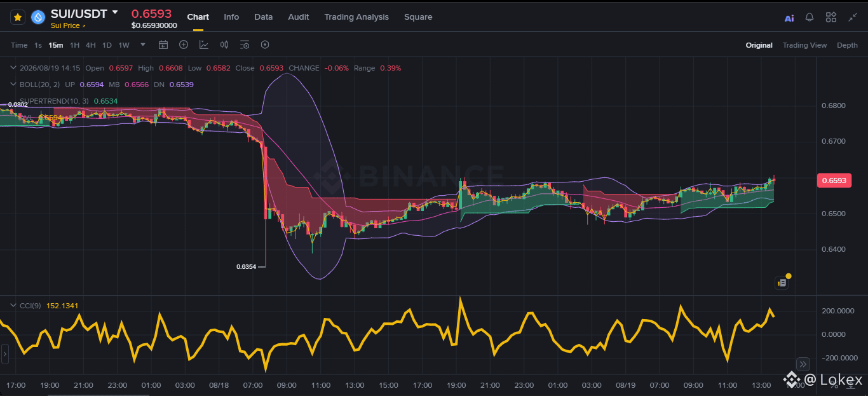Collapse the OHLC date info row chevron
Image resolution: width=868 pixels, height=396 pixels.
click(13, 68)
